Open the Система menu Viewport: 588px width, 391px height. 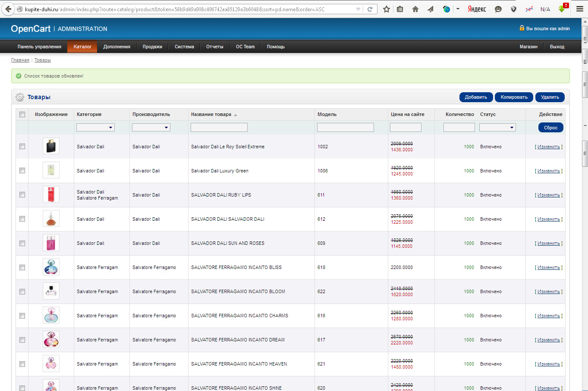[x=184, y=47]
